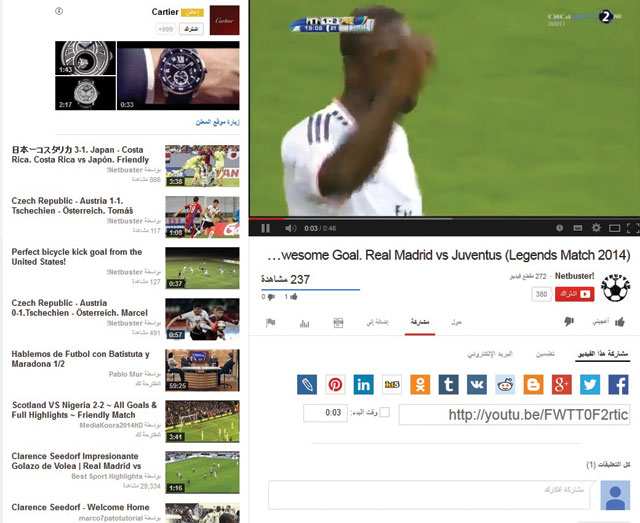Mute the video volume speaker
Image resolution: width=640 pixels, height=523 pixels.
290,228
